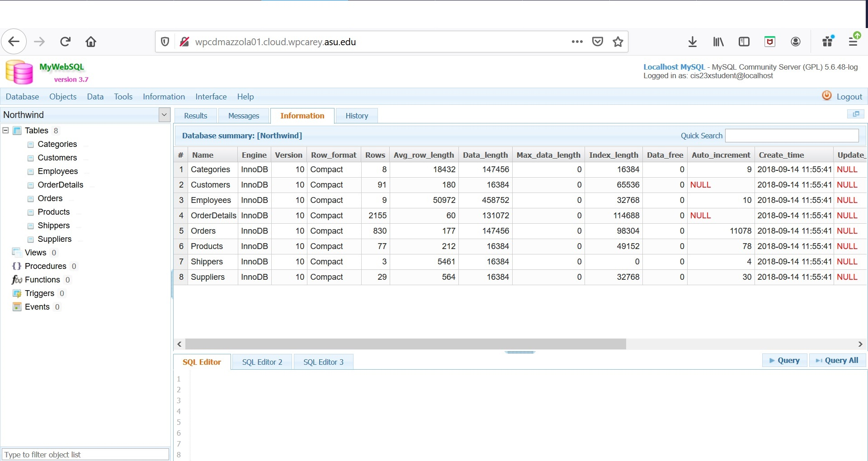Click the browser back arrow
868x461 pixels.
14,42
